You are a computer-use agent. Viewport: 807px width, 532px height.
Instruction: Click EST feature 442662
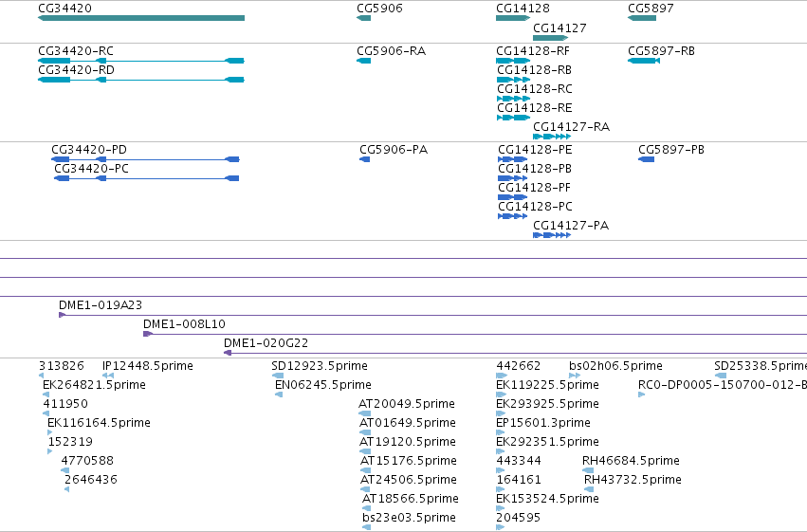[502, 376]
